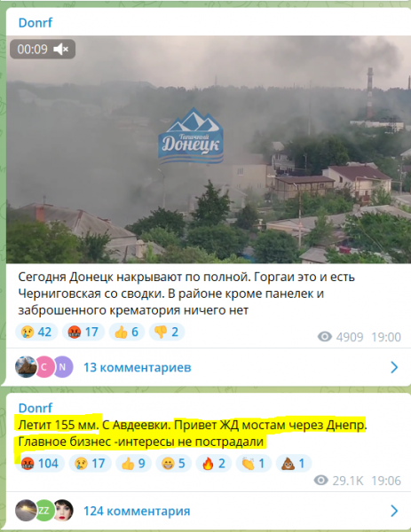Click the crying face reaction with 42

point(36,332)
